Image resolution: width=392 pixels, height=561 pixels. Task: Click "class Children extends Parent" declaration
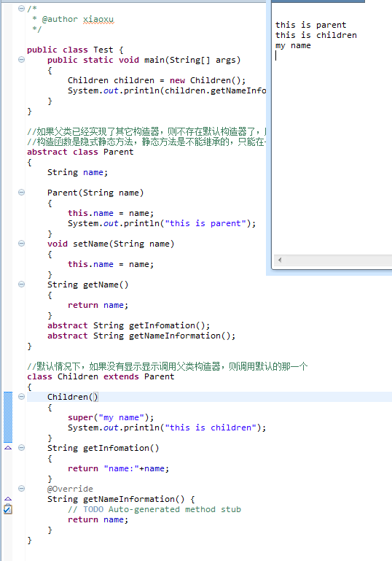(101, 376)
